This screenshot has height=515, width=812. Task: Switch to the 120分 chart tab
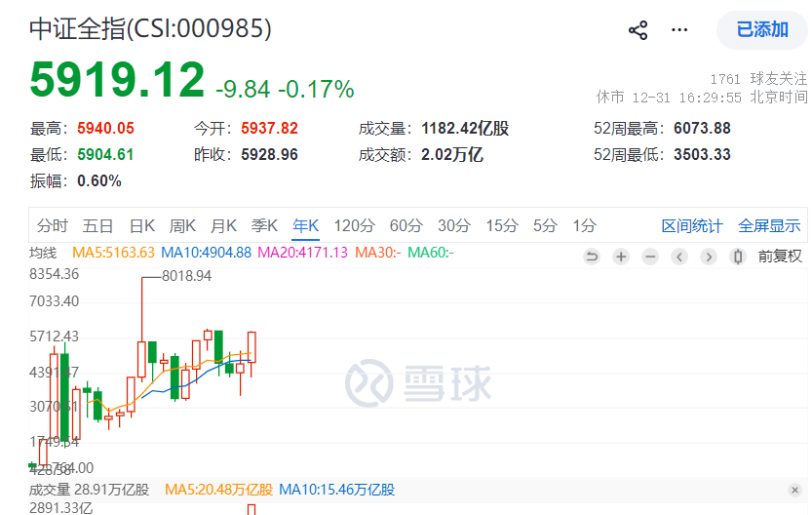(x=354, y=226)
